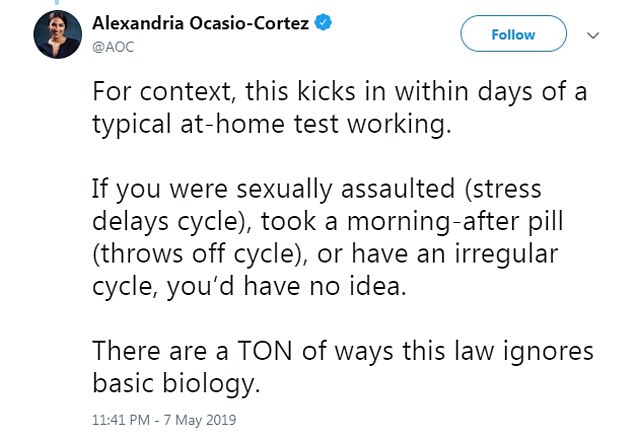Open the Alexandria Ocasio-Cortez display name link
634x441 pixels.
(x=201, y=23)
